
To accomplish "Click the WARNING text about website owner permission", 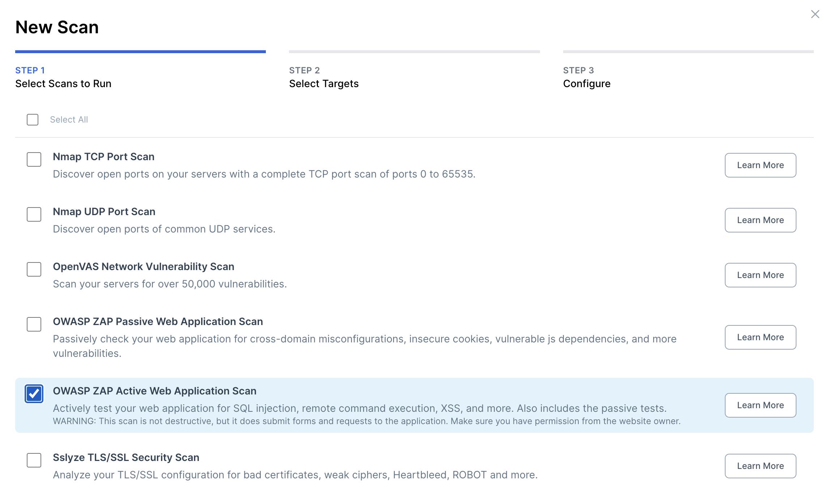I will pos(367,421).
